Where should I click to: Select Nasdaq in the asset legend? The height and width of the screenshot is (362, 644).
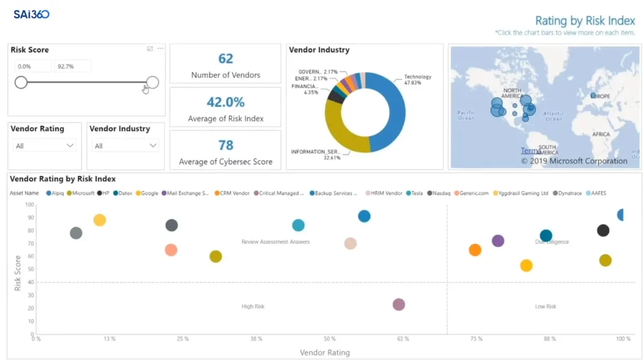[x=438, y=193]
